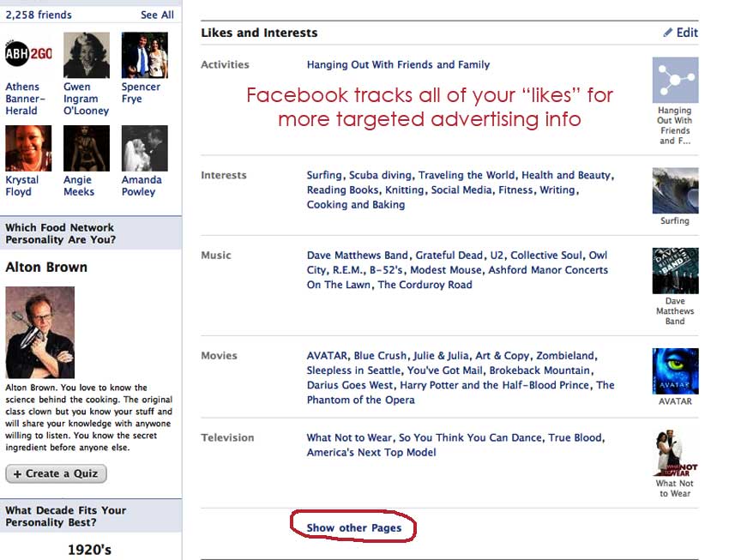Open Social Media interest link

pos(461,190)
